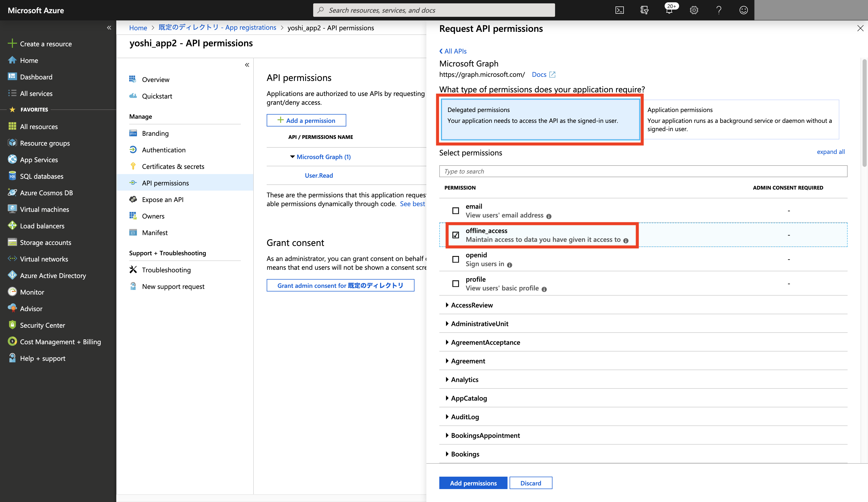This screenshot has width=868, height=502.
Task: Select Delegated permissions type
Action: 540,119
